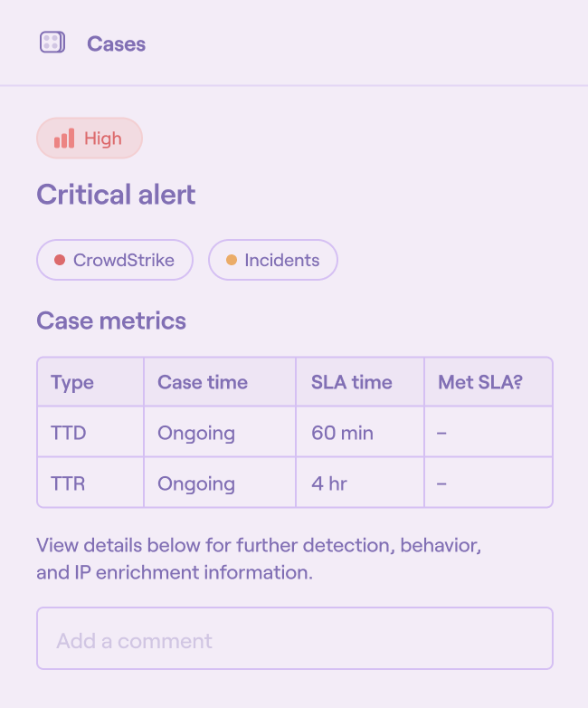Screen dimensions: 588x708
Task: Click the 4 hr SLA time cell
Action: (329, 483)
